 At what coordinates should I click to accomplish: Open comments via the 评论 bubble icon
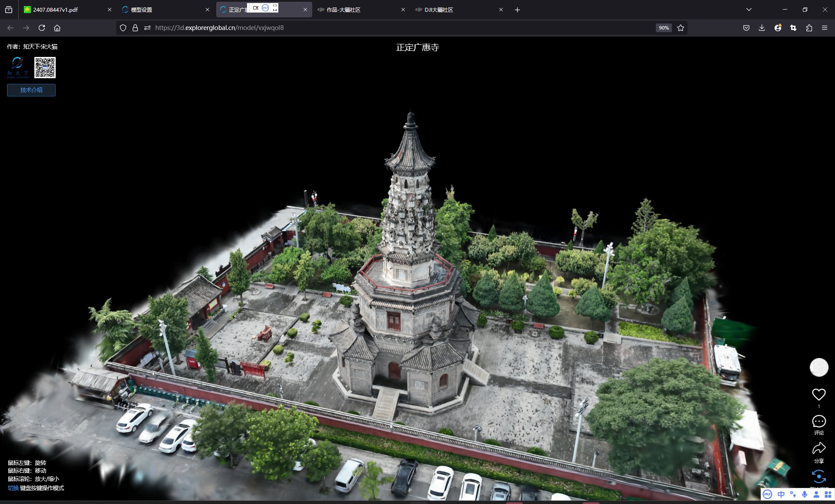tap(819, 421)
